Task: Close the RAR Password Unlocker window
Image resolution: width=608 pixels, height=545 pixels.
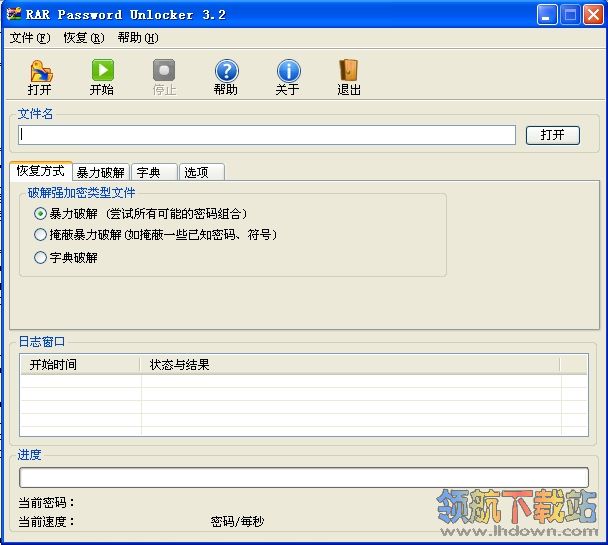Action: [593, 15]
